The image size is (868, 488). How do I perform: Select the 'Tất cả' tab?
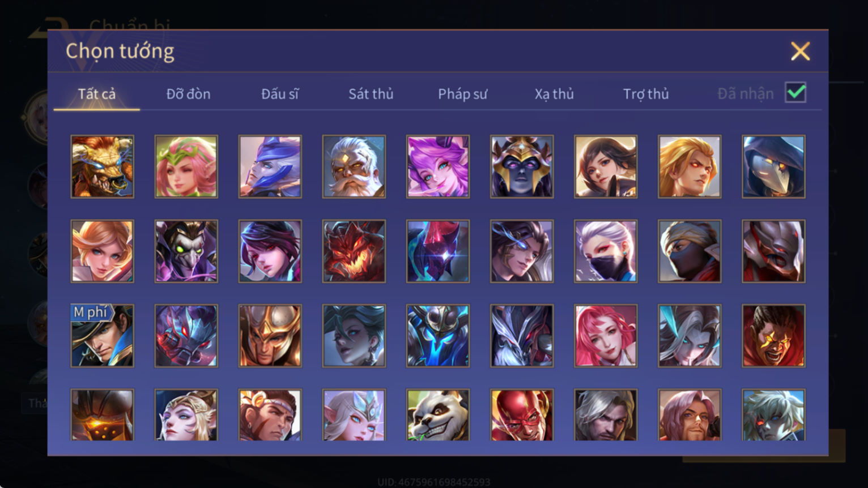coord(97,94)
